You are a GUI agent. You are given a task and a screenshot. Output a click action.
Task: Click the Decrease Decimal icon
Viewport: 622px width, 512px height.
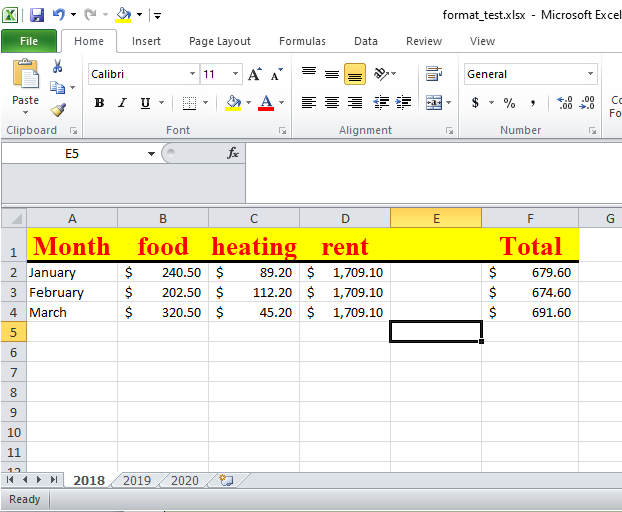click(x=587, y=103)
